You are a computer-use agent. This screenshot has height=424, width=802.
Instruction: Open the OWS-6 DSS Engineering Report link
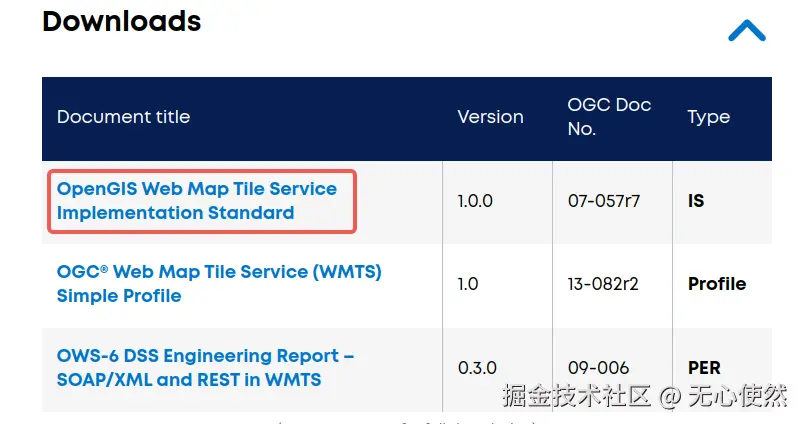205,367
